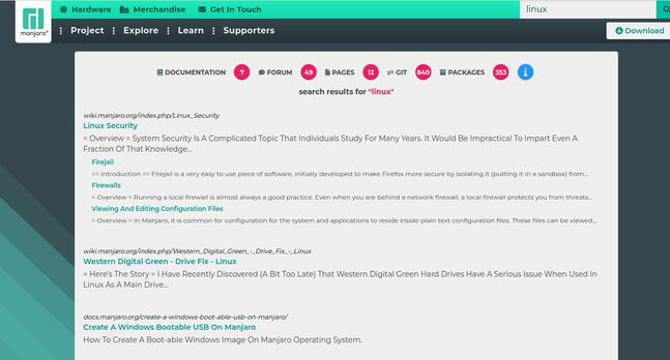This screenshot has width=670, height=360.
Task: Click the plain text configuration files snippet
Action: click(x=344, y=221)
